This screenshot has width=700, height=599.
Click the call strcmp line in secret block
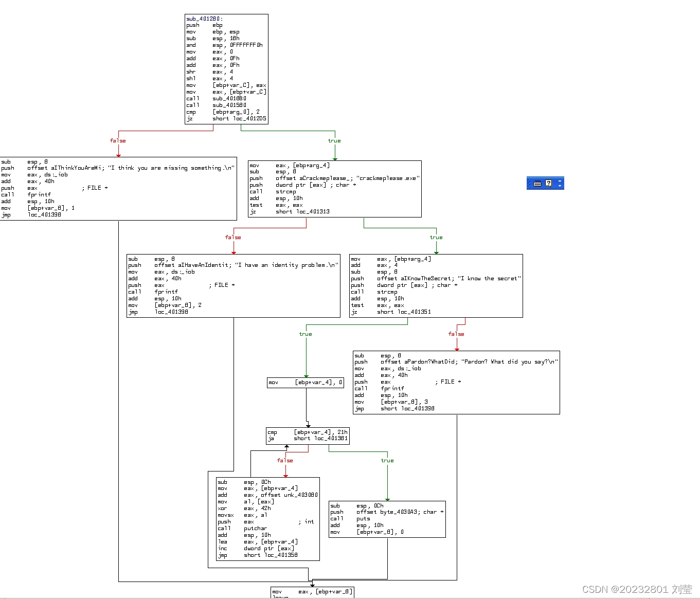tap(374, 292)
